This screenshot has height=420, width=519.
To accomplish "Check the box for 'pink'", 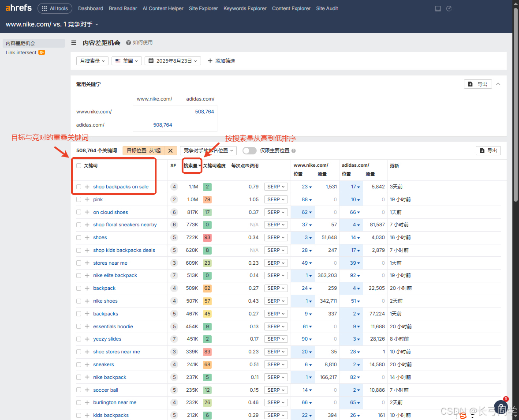I will click(79, 199).
